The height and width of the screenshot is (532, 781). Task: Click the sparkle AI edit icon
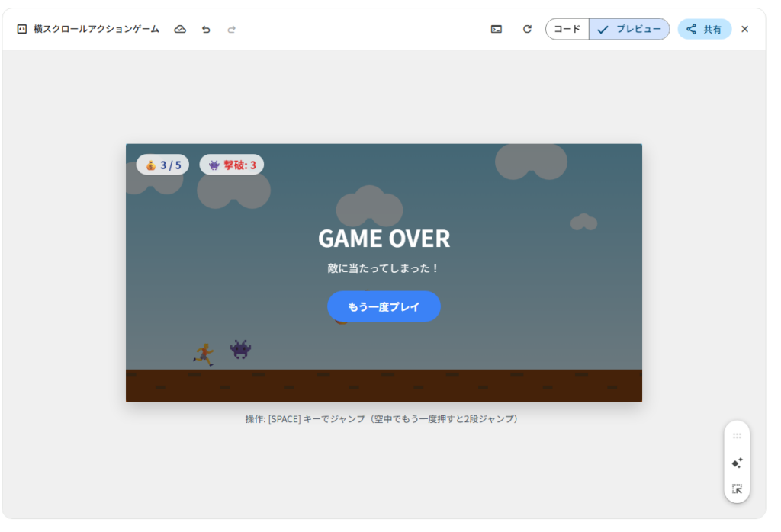[737, 463]
